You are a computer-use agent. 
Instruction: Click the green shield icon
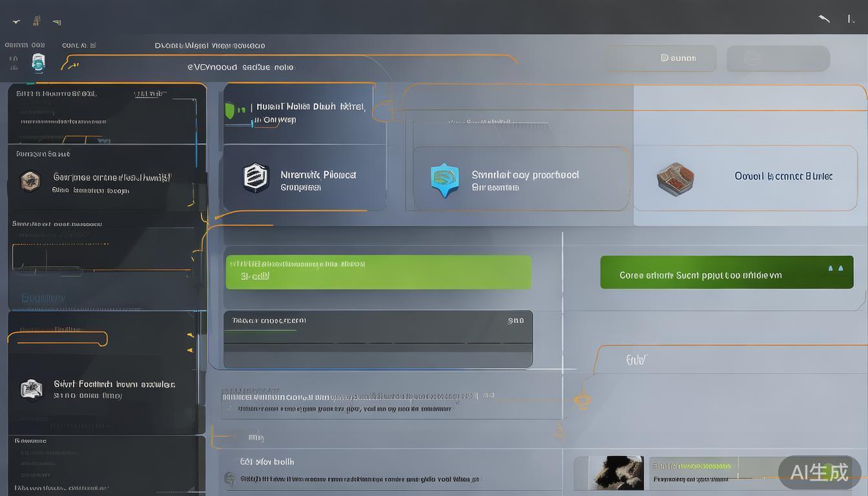(x=231, y=110)
